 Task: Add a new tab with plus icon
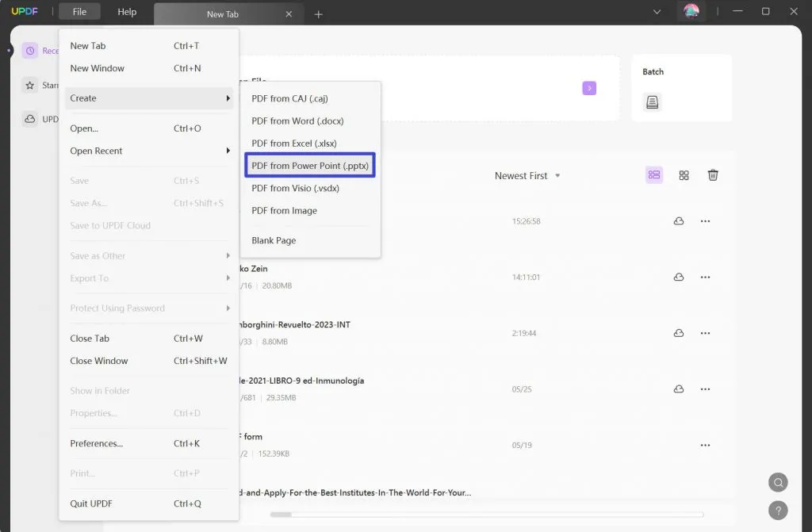(319, 14)
